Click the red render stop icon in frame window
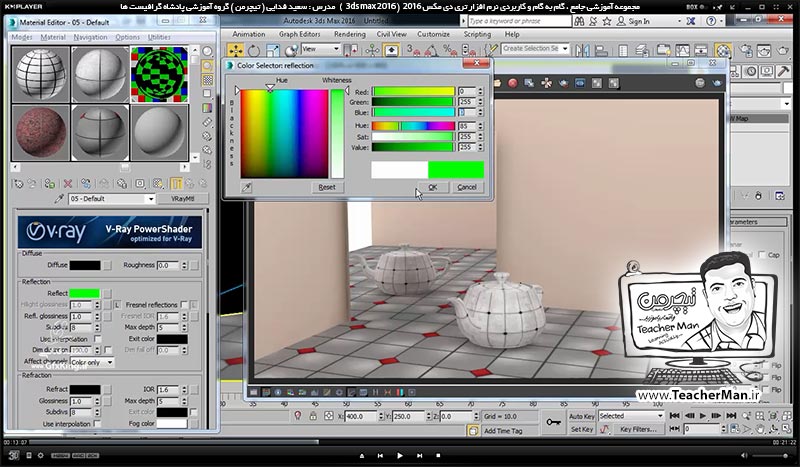800x467 pixels. [512, 83]
